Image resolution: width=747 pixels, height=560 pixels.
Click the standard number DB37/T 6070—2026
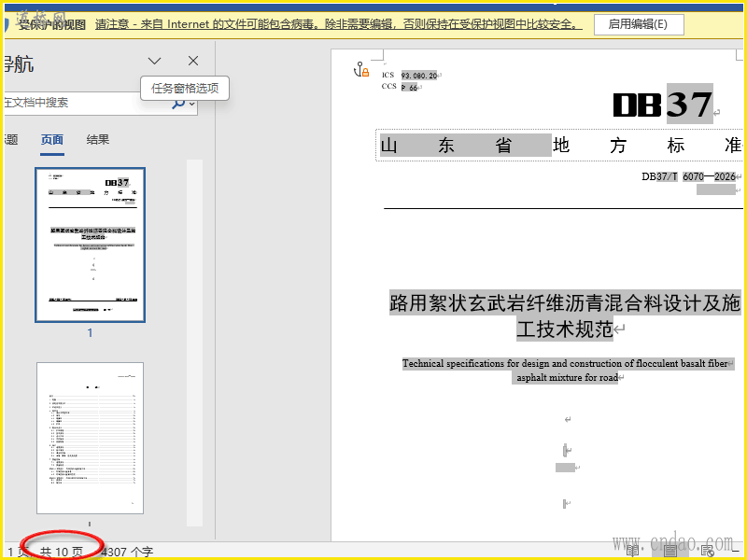[x=688, y=176]
